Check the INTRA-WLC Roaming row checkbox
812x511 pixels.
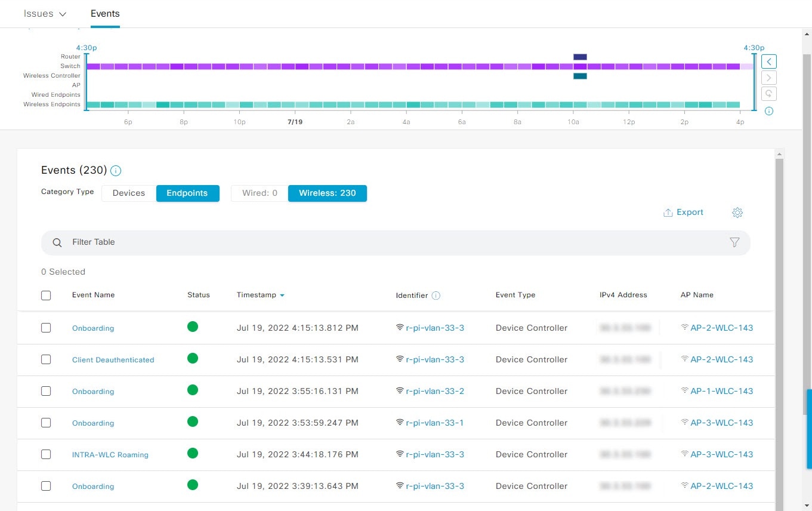pyautogui.click(x=46, y=454)
